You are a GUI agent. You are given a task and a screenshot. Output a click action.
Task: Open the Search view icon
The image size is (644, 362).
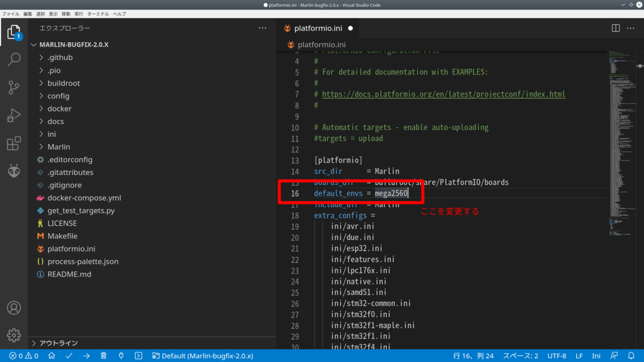tap(14, 59)
